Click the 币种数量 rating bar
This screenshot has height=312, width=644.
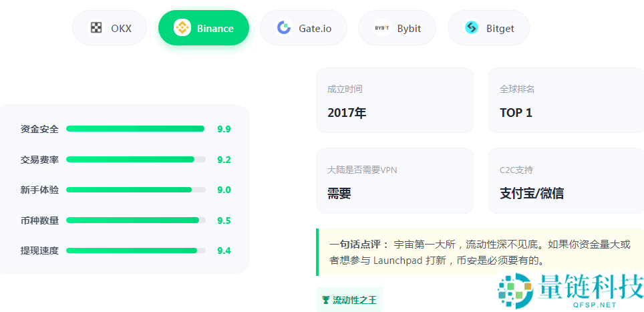[x=136, y=220]
